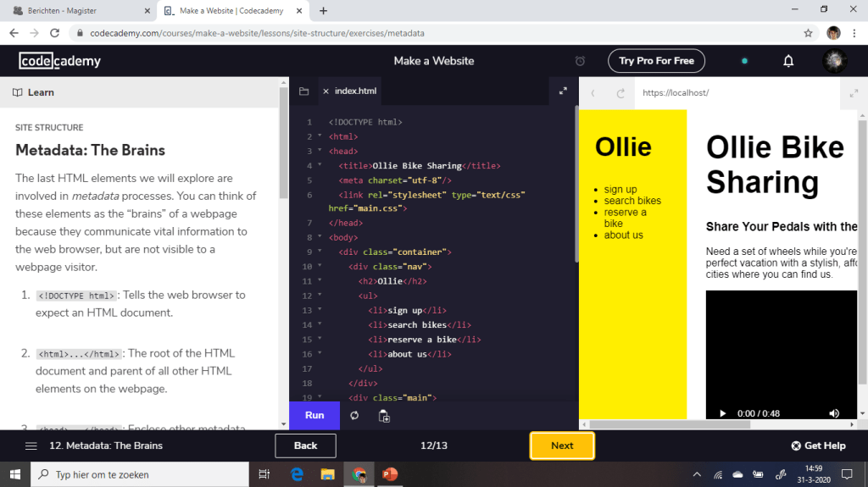Click the timer icon in the header
The image size is (868, 487).
click(x=580, y=61)
